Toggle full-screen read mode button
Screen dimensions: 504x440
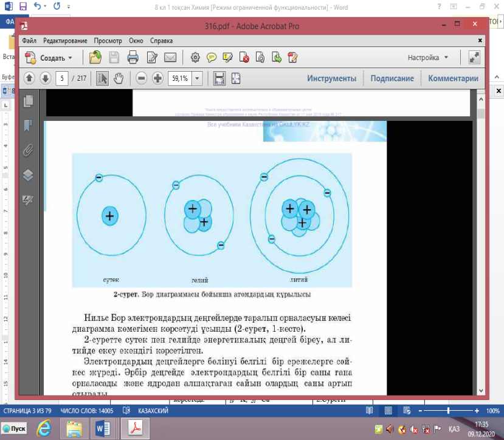click(x=474, y=58)
